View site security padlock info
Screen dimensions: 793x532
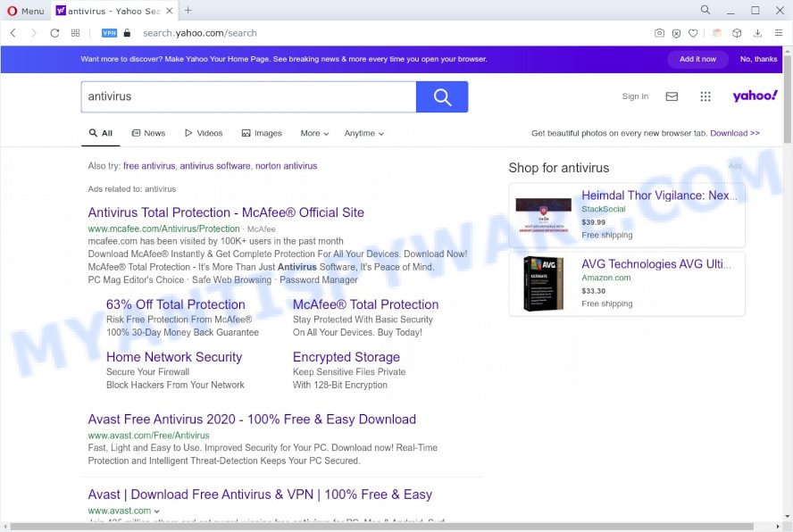click(x=127, y=33)
